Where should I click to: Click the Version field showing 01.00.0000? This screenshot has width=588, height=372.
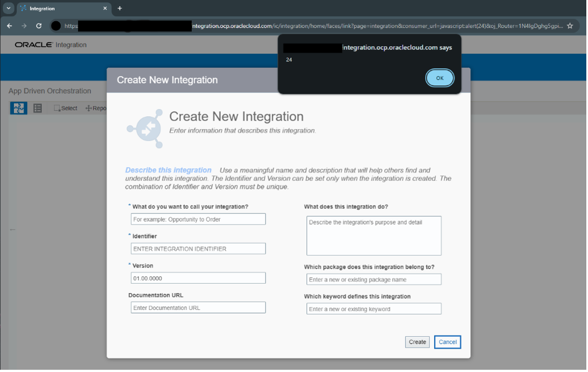click(198, 278)
